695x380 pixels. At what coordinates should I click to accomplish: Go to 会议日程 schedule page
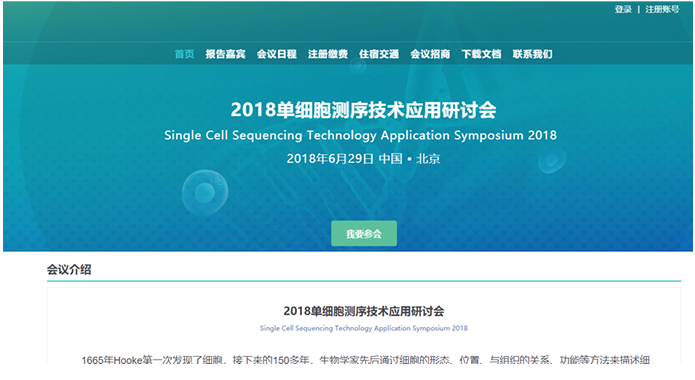tap(277, 54)
